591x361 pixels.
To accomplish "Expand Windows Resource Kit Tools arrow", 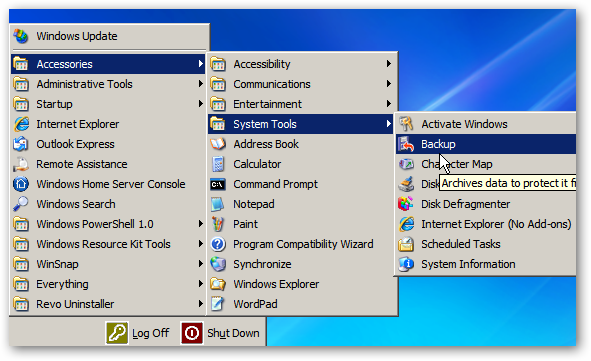I will point(201,244).
